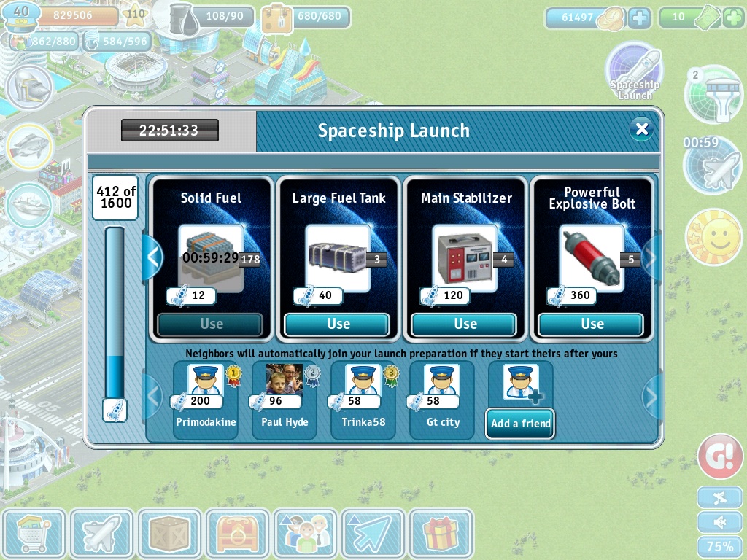Use the Large Fuel Tank item
747x560 pixels.
click(x=338, y=324)
